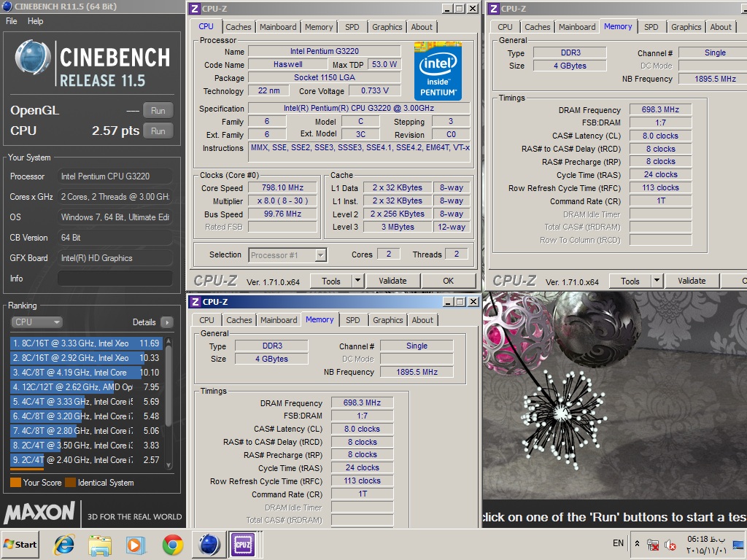The height and width of the screenshot is (560, 747).
Task: Open the CPU ranking type dropdown
Action: coord(36,322)
